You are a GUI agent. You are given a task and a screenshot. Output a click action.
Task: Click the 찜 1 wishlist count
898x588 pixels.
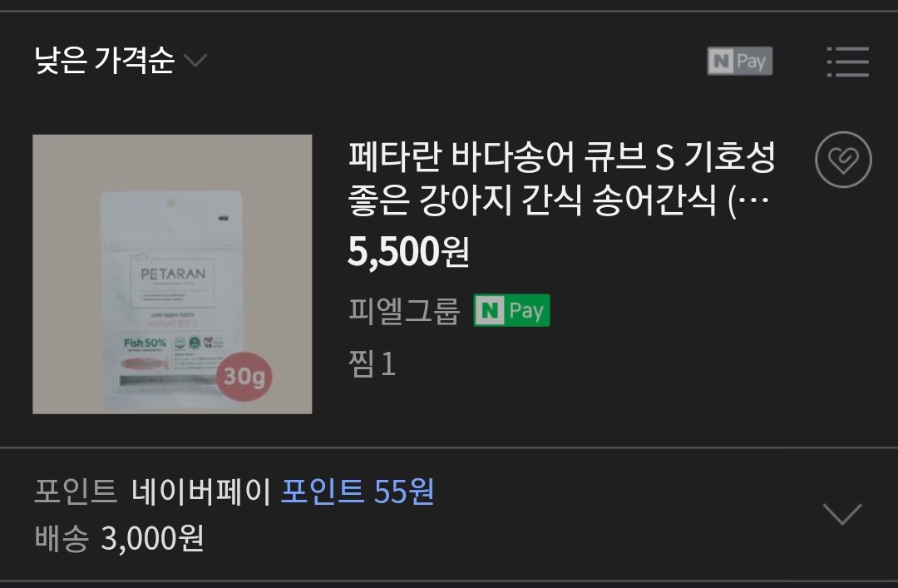(372, 363)
